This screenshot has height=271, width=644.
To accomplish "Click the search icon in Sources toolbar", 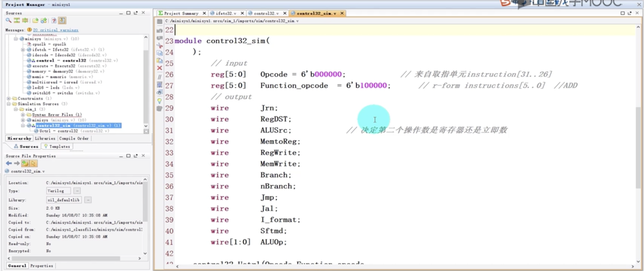I will pos(8,20).
